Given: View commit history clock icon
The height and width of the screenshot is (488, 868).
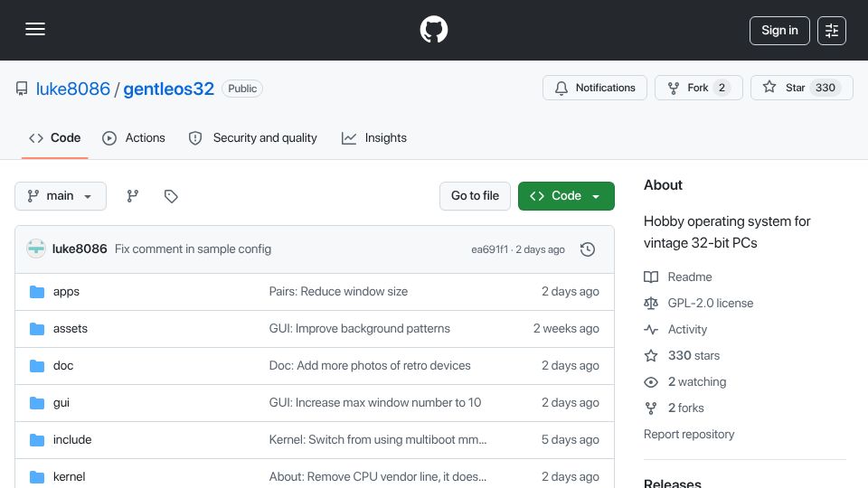Looking at the screenshot, I should point(588,249).
